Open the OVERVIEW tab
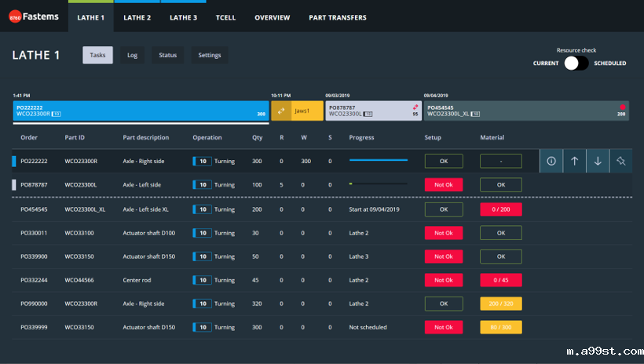The image size is (644, 364). 272,17
